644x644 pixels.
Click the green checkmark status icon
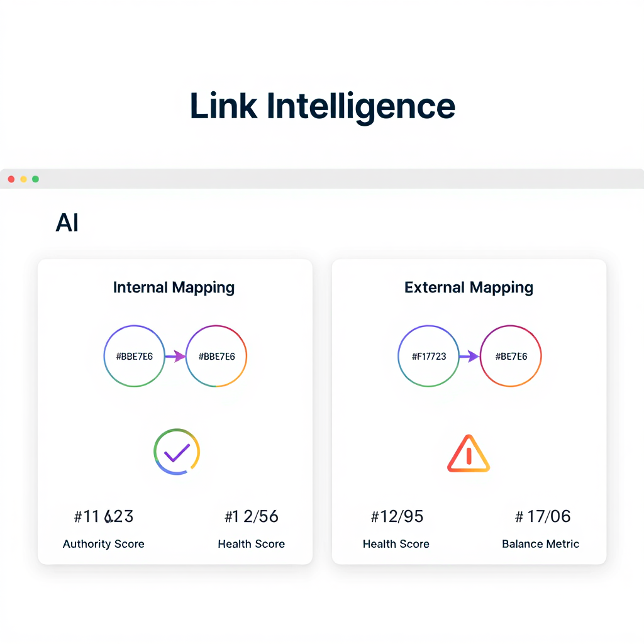coord(177,452)
